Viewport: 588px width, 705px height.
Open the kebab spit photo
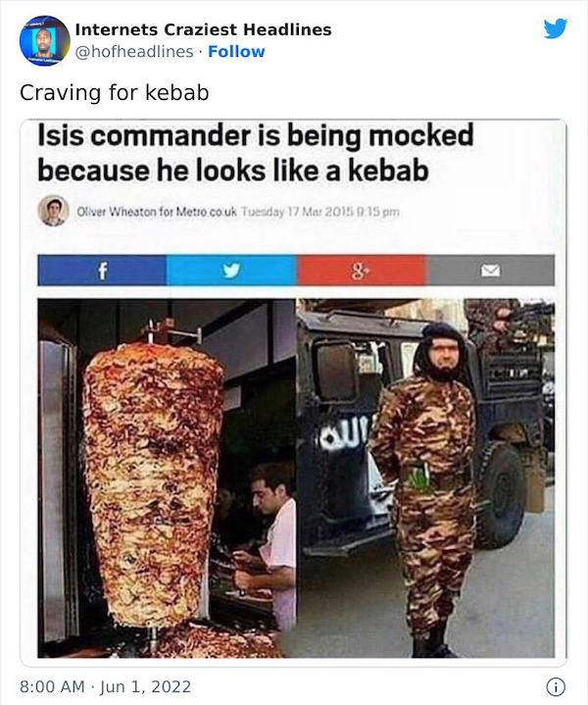point(167,478)
